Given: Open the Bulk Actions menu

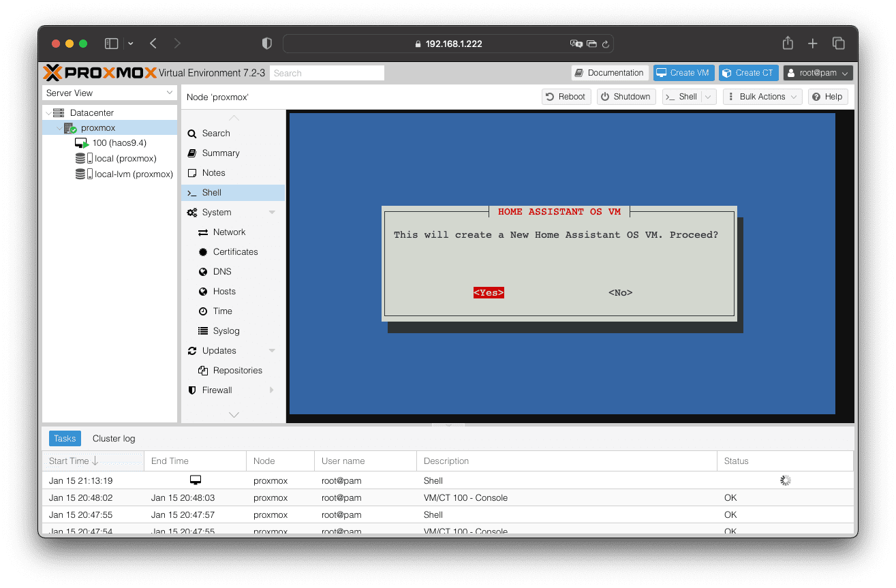Looking at the screenshot, I should [762, 97].
